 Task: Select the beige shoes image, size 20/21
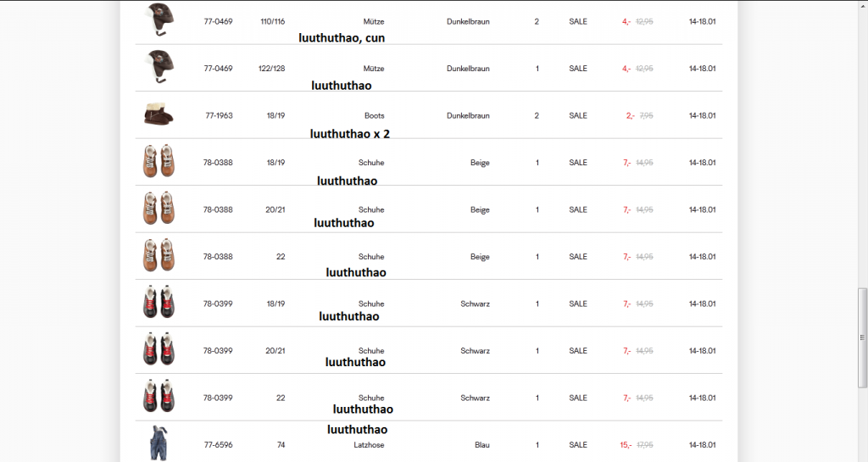[x=159, y=209]
